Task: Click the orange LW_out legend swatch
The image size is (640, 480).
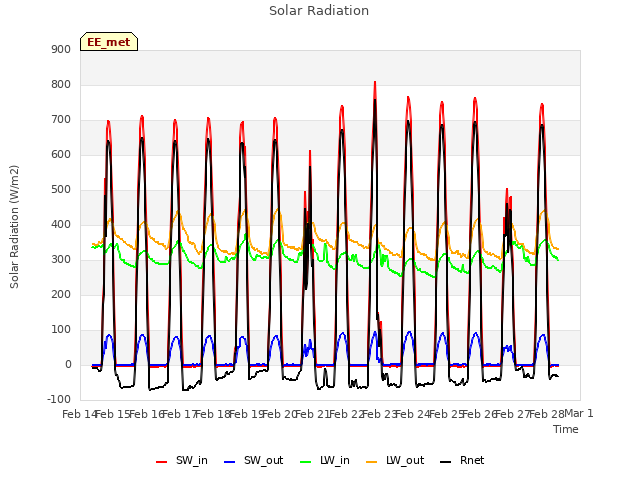Action: click(x=372, y=462)
